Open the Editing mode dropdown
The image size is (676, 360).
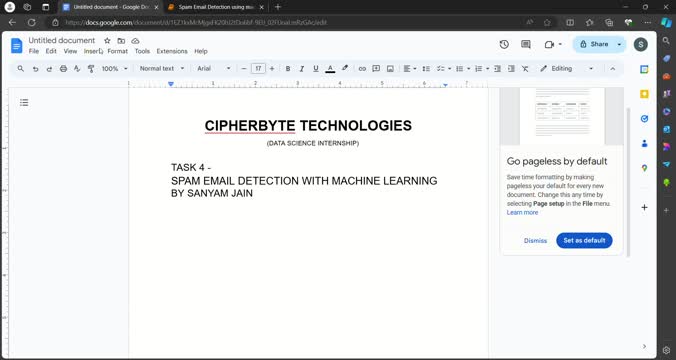point(567,69)
